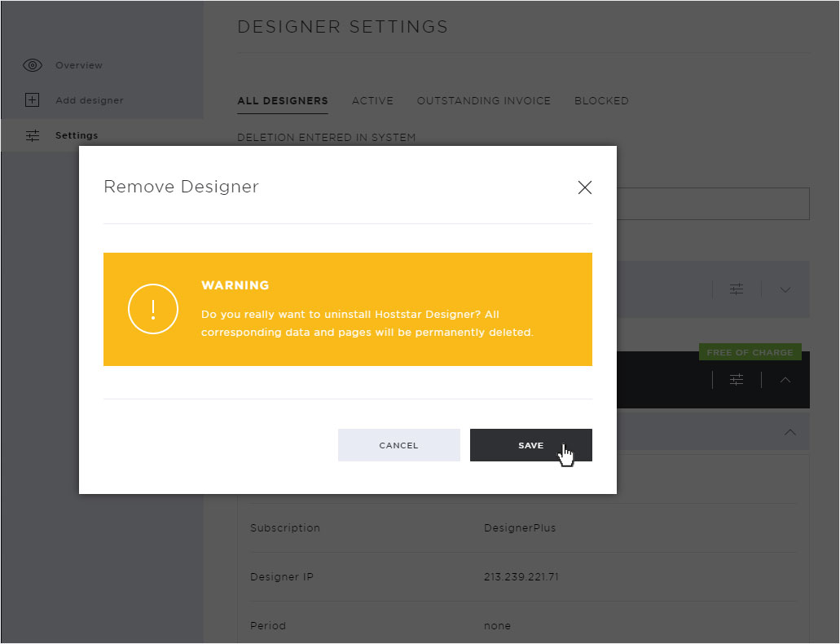
Task: Click the Free of Charge badge
Action: click(x=750, y=352)
